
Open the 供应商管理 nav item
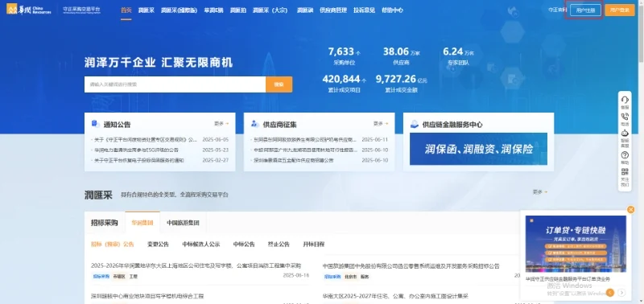point(333,10)
